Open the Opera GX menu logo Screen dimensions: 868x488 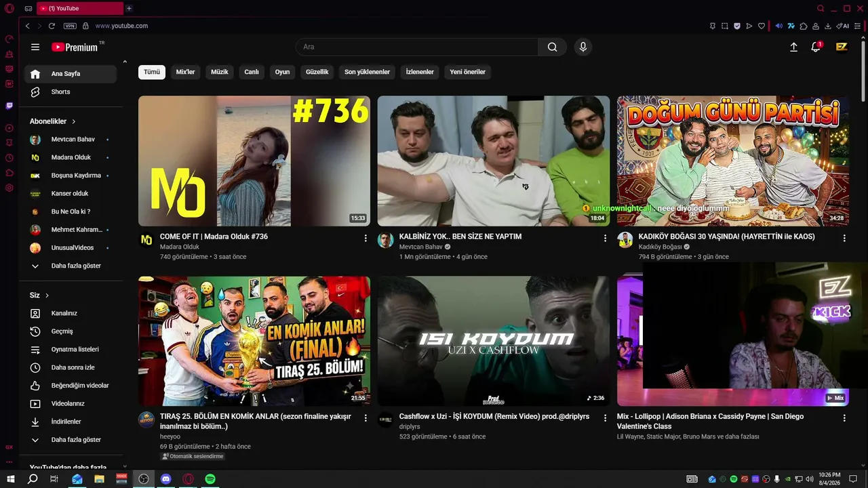tap(9, 8)
